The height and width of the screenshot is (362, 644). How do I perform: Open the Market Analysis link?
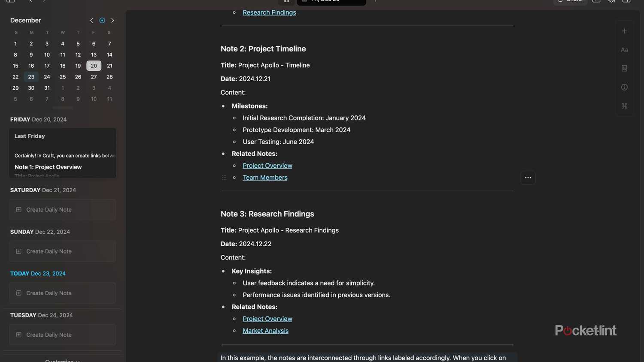click(265, 331)
